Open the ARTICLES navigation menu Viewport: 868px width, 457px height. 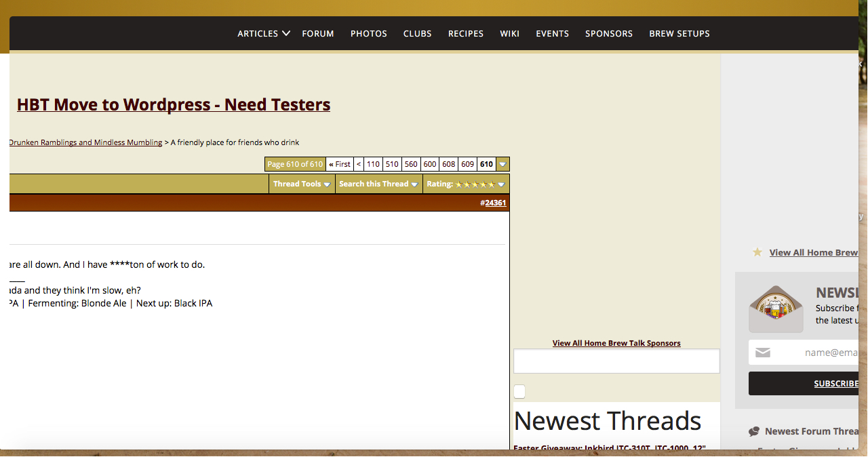pos(258,33)
